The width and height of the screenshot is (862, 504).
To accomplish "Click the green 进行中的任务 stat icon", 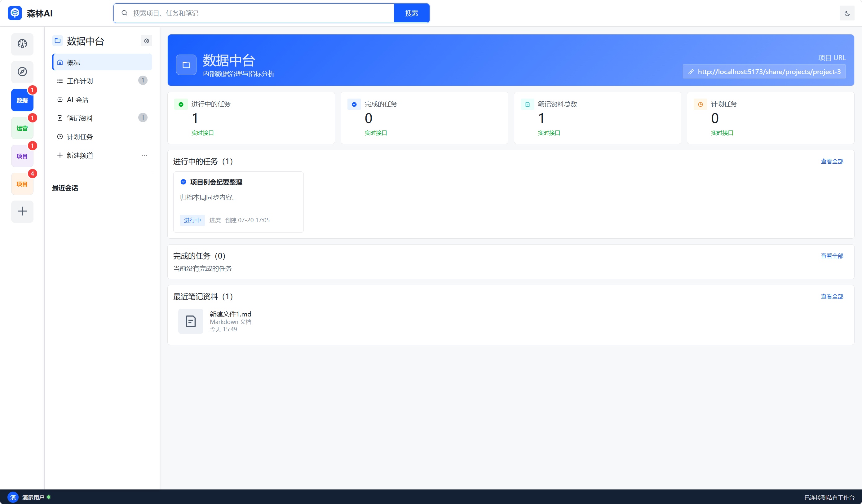I will pyautogui.click(x=181, y=104).
